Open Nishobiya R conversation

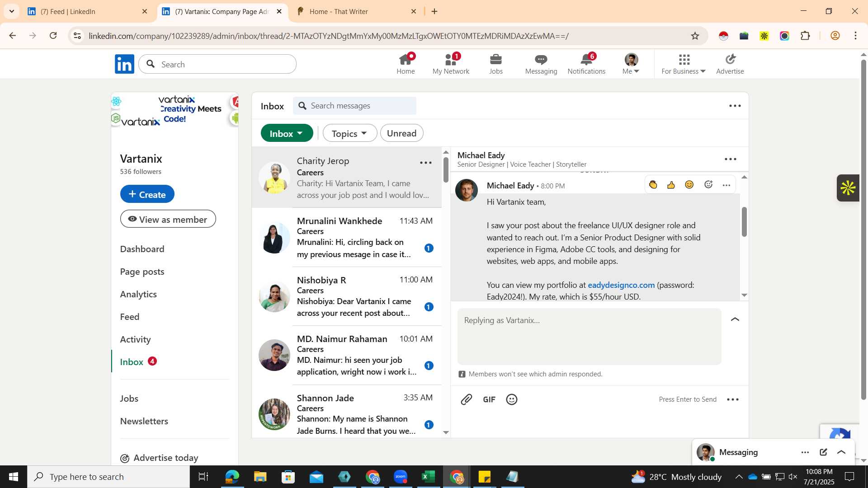[x=346, y=296]
